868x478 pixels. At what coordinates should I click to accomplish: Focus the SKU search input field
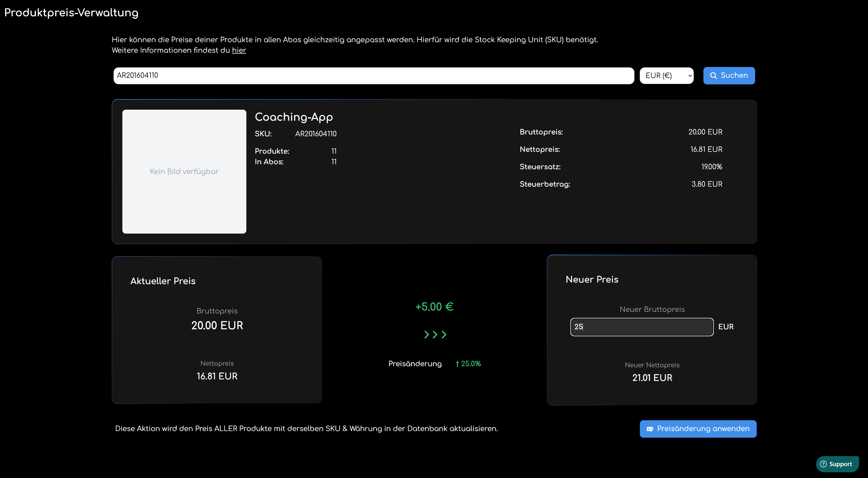pos(373,75)
